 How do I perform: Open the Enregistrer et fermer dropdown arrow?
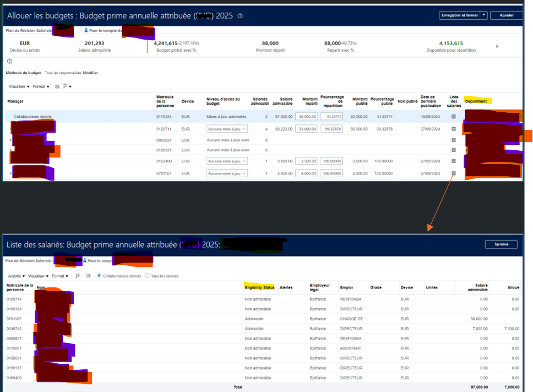tap(483, 15)
